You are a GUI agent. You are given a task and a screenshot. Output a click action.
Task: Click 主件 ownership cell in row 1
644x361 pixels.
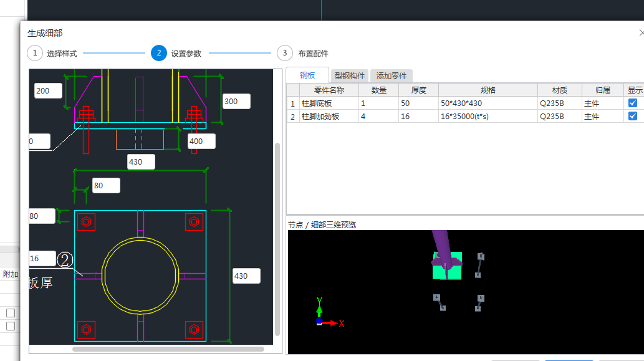pos(603,103)
